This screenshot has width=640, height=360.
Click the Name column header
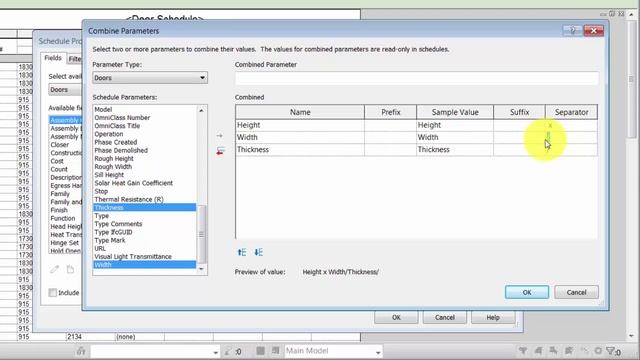300,112
